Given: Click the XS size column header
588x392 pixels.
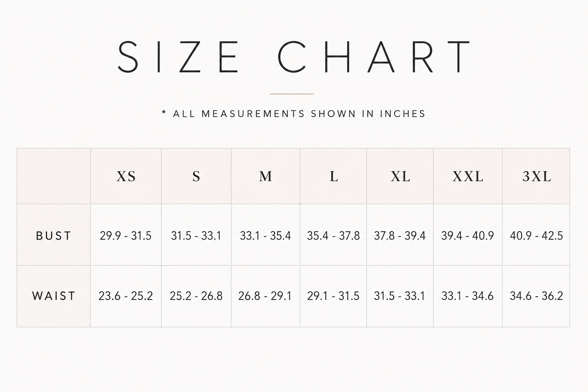Looking at the screenshot, I should 126,176.
